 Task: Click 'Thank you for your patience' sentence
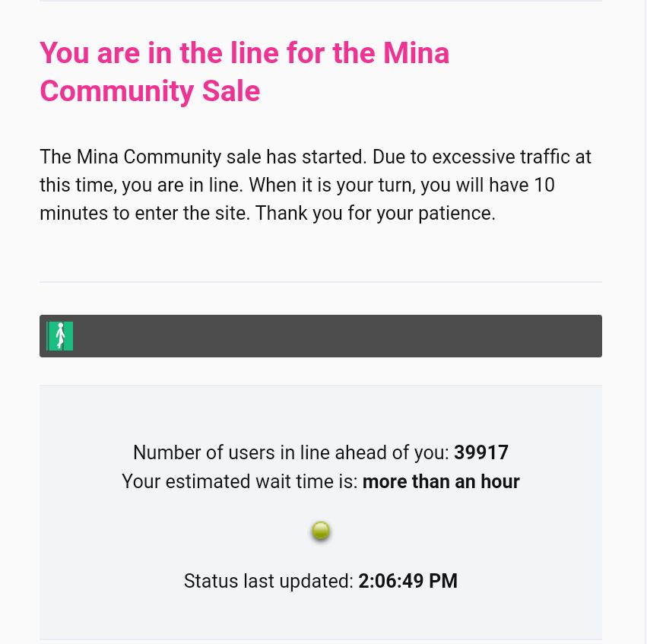[376, 214]
